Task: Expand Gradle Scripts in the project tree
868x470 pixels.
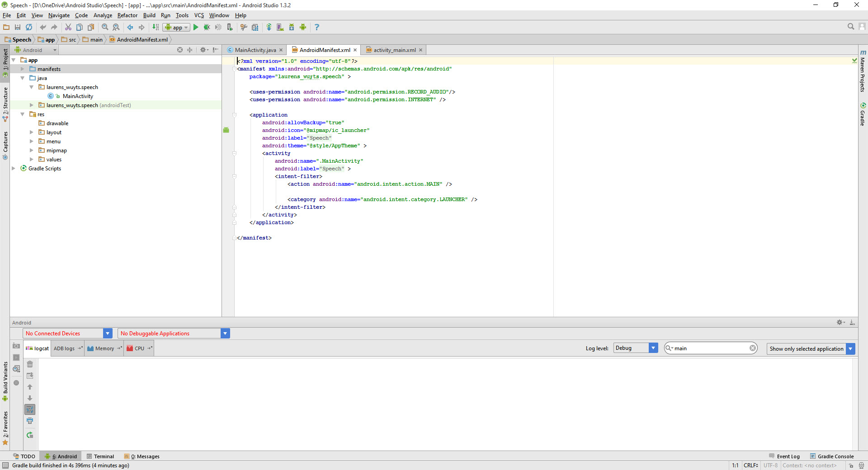Action: pyautogui.click(x=13, y=168)
